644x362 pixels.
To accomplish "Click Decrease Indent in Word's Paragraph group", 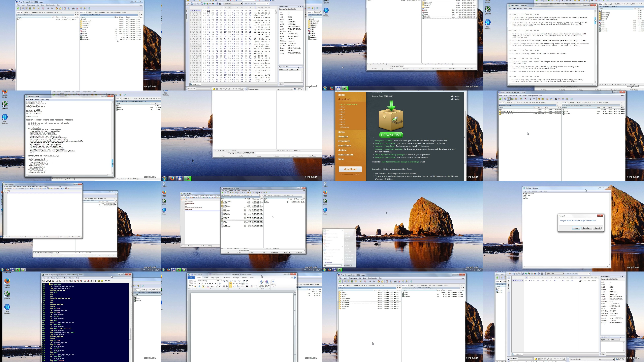I will coord(245,281).
